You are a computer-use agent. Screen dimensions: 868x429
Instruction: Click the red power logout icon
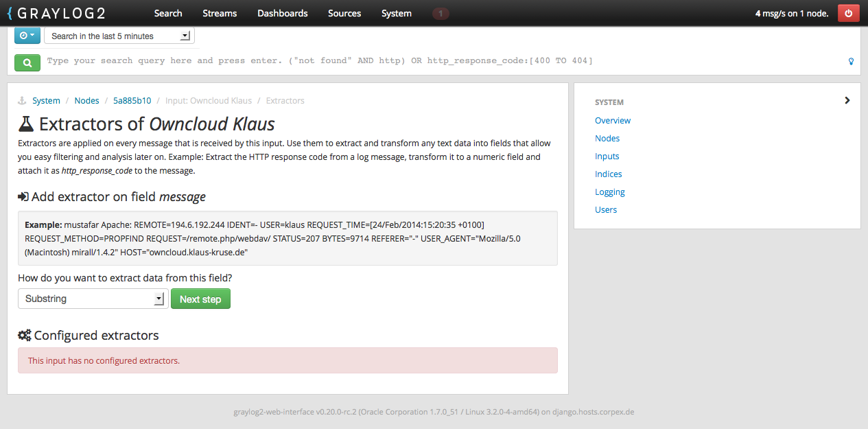[848, 13]
